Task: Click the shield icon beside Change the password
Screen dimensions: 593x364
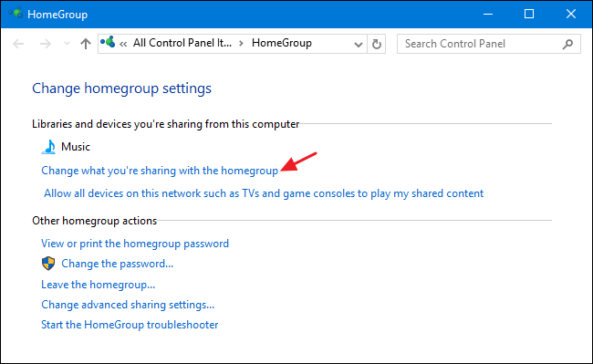Action: (x=48, y=264)
